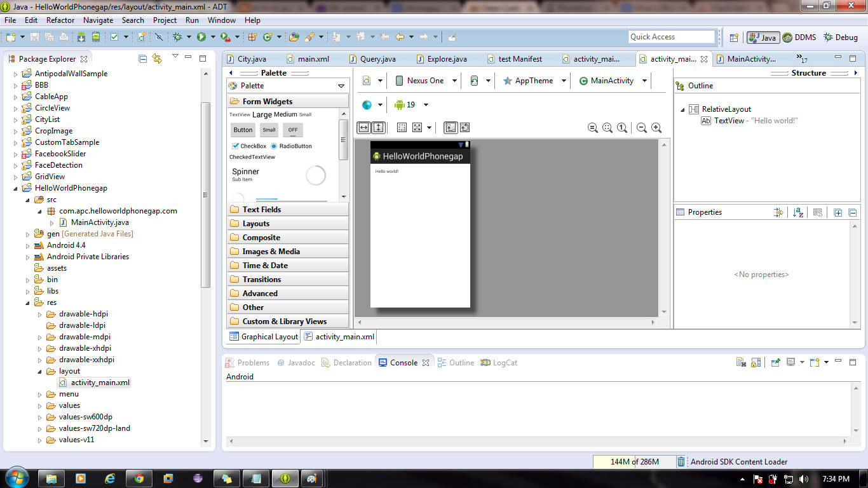
Task: Click the New Java Package icon
Action: 252,37
